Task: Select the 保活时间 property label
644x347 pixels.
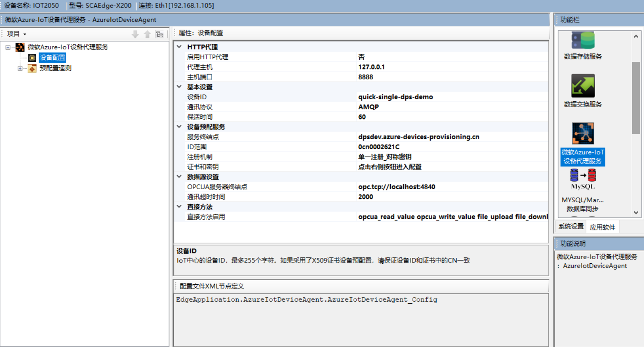Action: [x=200, y=117]
